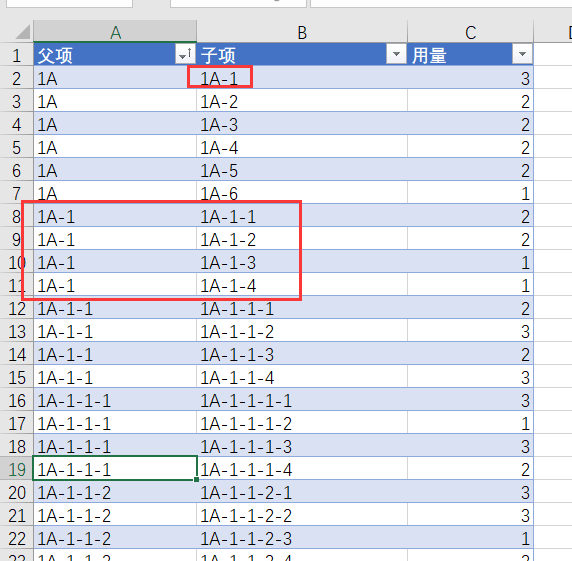Click 用量 value 3 in row 2

(x=470, y=78)
